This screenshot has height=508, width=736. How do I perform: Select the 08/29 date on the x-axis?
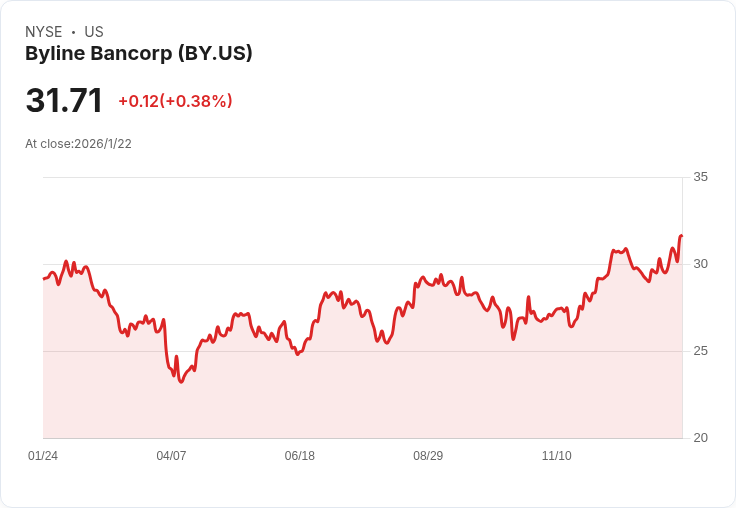click(428, 456)
